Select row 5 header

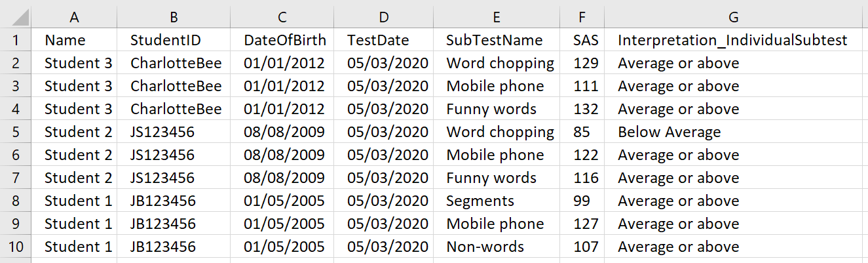point(16,132)
